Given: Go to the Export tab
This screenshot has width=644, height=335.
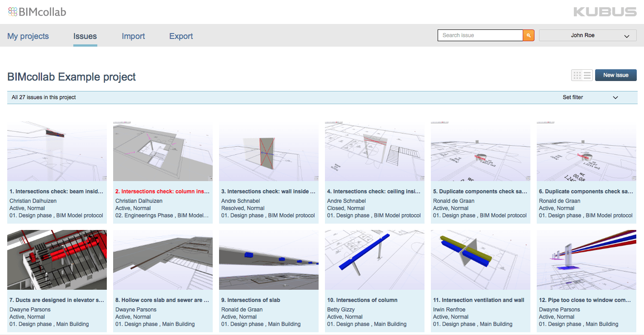Looking at the screenshot, I should coord(181,36).
